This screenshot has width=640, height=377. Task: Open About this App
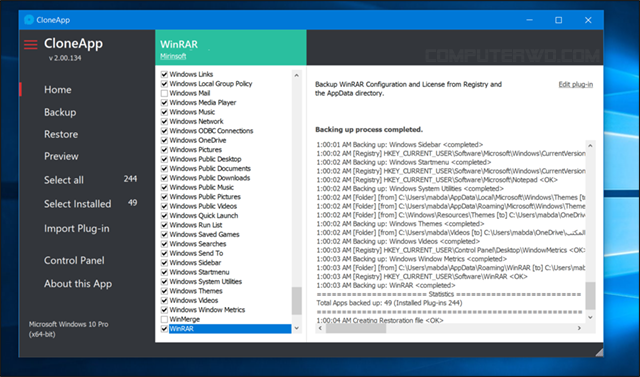point(78,284)
